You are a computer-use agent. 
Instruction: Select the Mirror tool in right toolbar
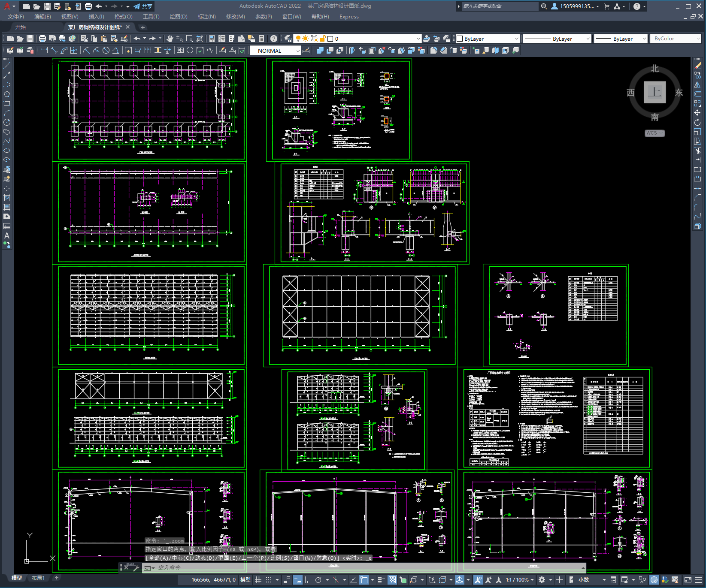tap(697, 84)
